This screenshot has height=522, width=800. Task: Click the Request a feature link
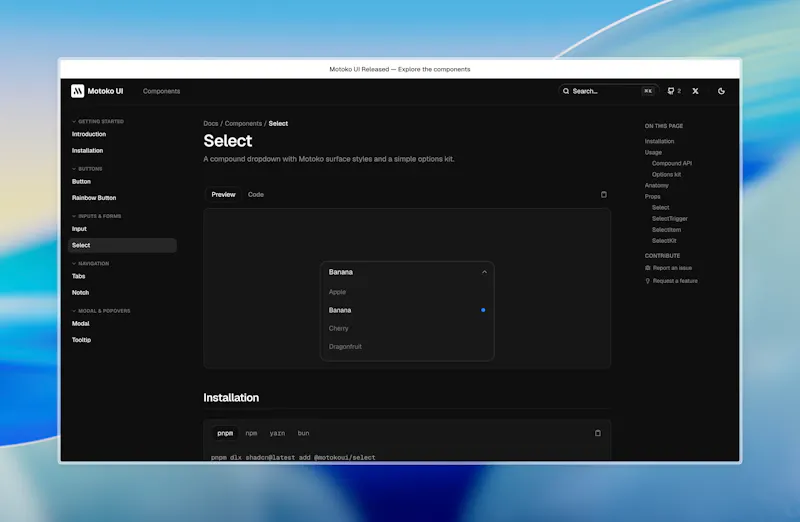click(x=674, y=281)
